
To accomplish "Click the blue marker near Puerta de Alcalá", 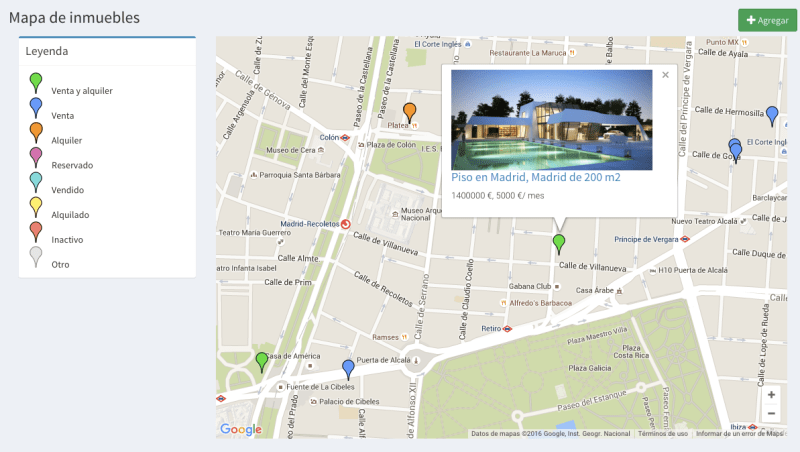I will 348,368.
